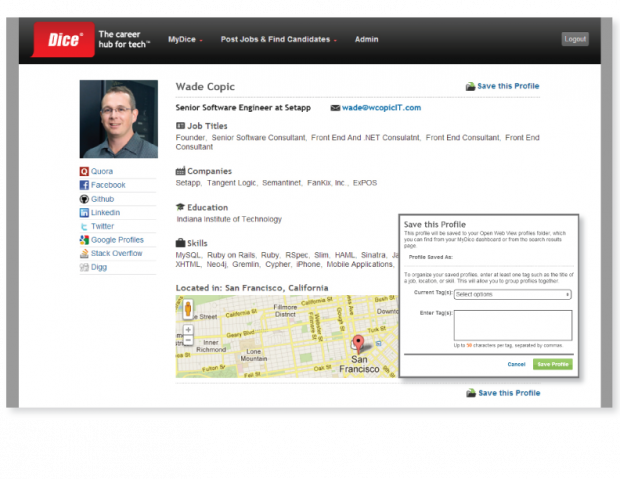The width and height of the screenshot is (620, 479).
Task: Click the Github icon
Action: tap(84, 199)
